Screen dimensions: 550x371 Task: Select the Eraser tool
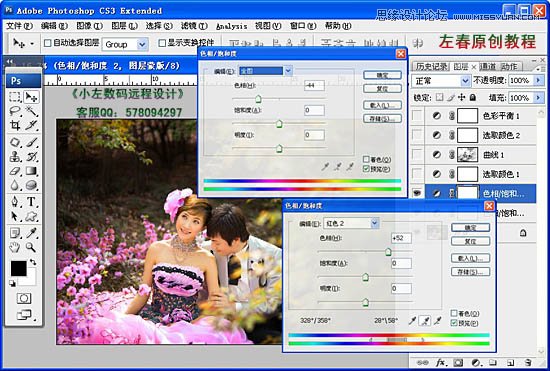tap(15, 171)
